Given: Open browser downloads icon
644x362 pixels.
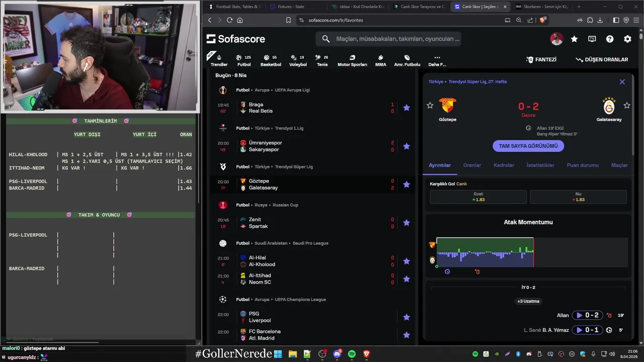Looking at the screenshot, I should pos(600,20).
